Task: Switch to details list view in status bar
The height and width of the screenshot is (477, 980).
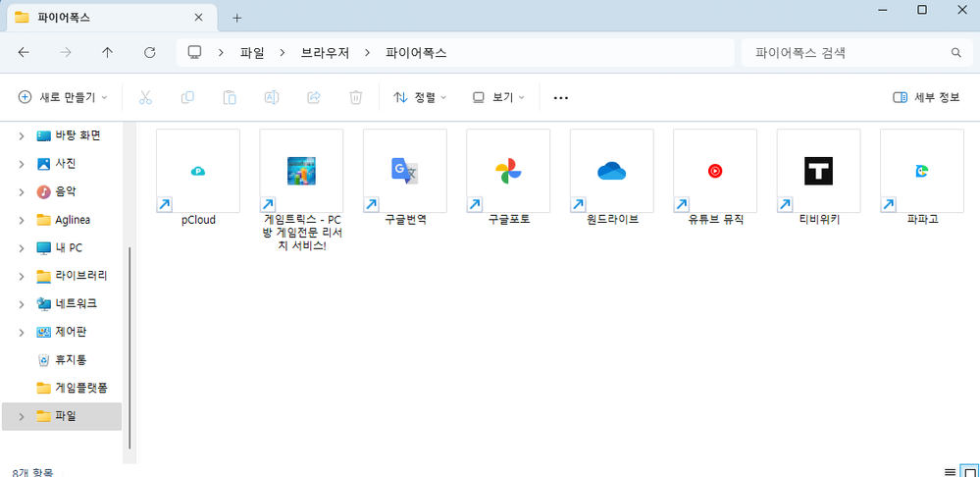Action: point(948,472)
